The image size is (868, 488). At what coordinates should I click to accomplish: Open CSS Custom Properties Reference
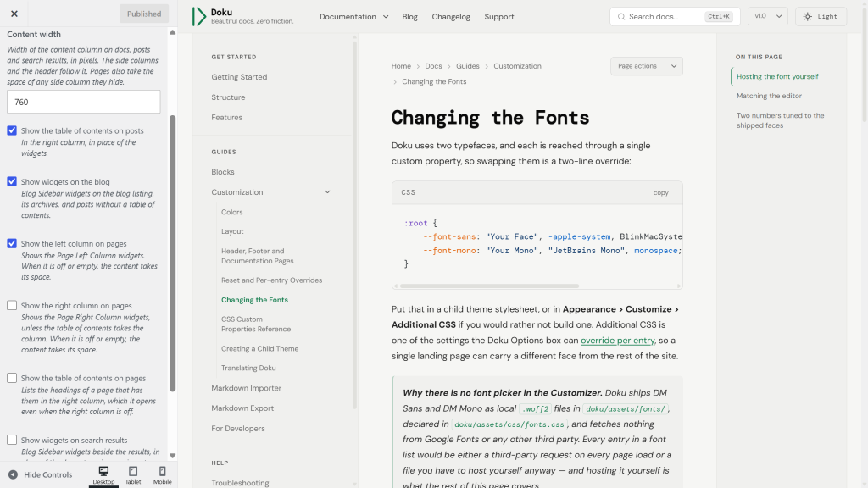click(x=256, y=324)
